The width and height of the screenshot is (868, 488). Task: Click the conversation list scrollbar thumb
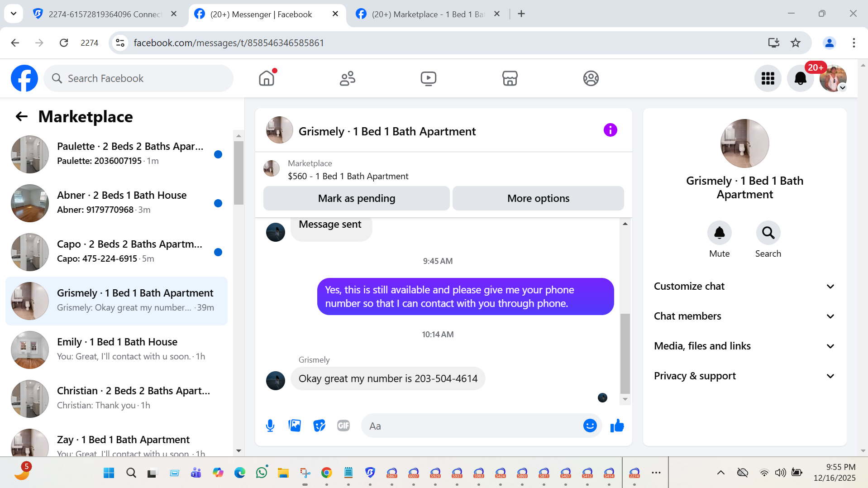pos(238,173)
